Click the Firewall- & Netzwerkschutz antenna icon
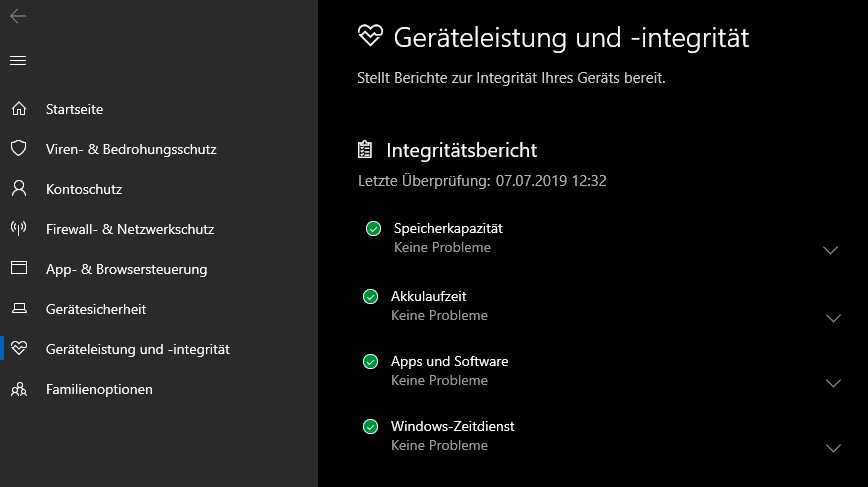Image resolution: width=868 pixels, height=487 pixels. (x=19, y=228)
